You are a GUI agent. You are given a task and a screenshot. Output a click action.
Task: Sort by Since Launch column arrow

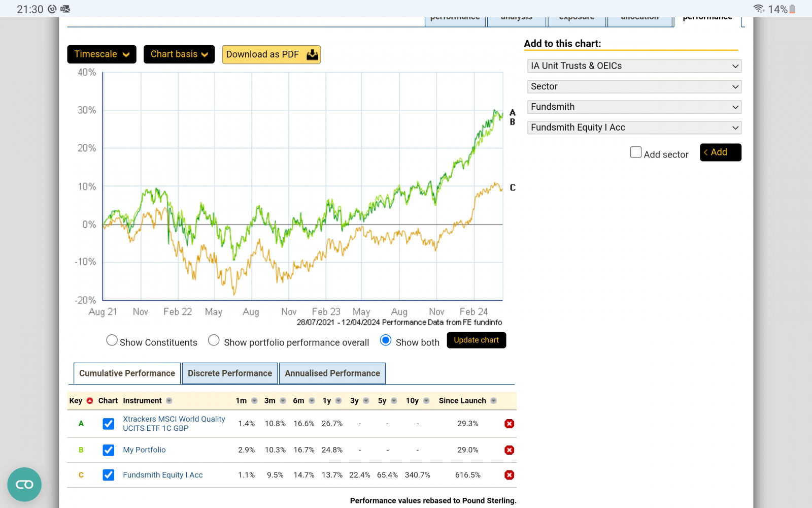tap(493, 401)
